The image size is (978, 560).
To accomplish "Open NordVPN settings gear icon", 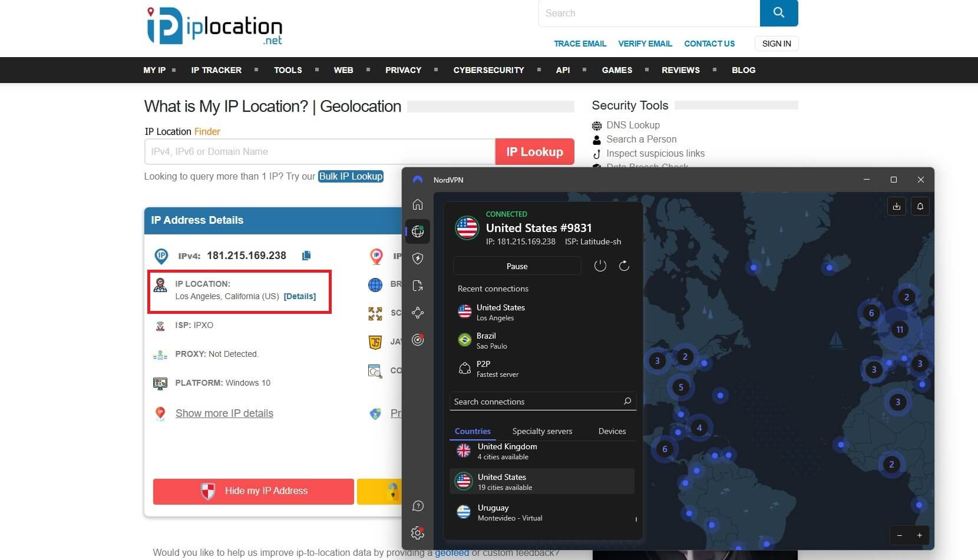I will click(418, 533).
